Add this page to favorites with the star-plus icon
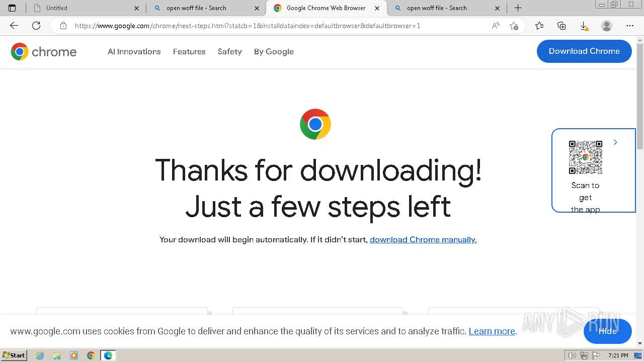The height and width of the screenshot is (362, 644). click(514, 26)
